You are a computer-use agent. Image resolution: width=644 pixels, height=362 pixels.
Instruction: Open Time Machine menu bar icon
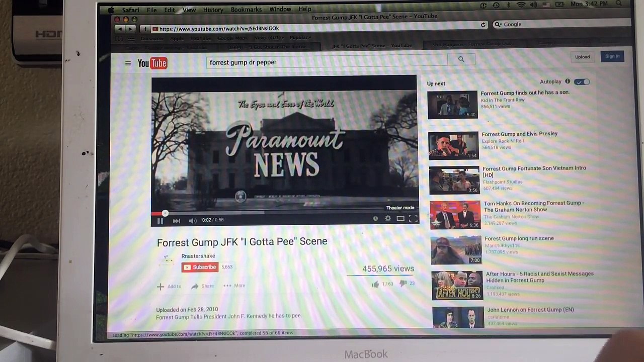coord(496,5)
